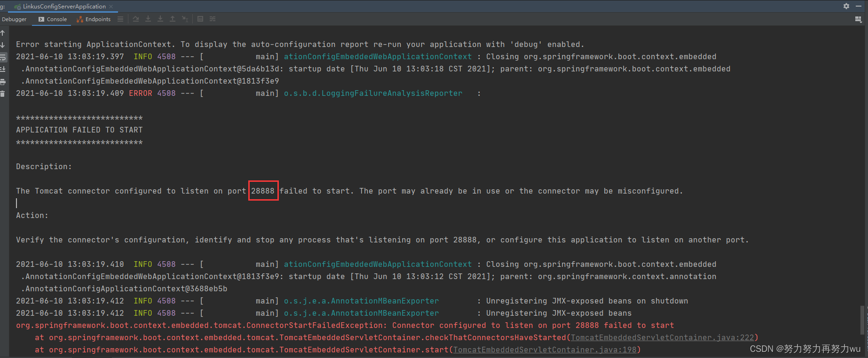Open the layout settings dropdown
The height and width of the screenshot is (358, 868).
point(858,19)
